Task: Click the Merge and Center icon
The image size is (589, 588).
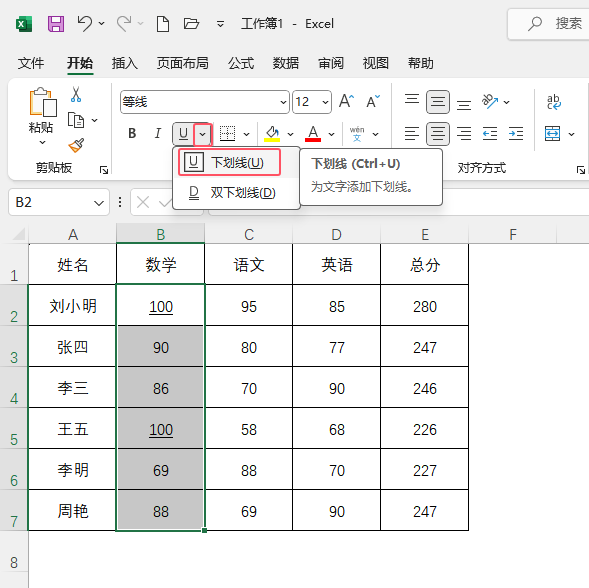Action: tap(553, 134)
